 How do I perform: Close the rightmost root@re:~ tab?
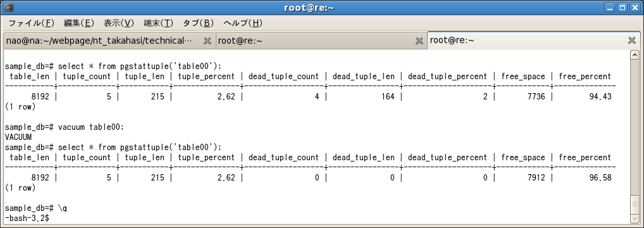tap(632, 41)
